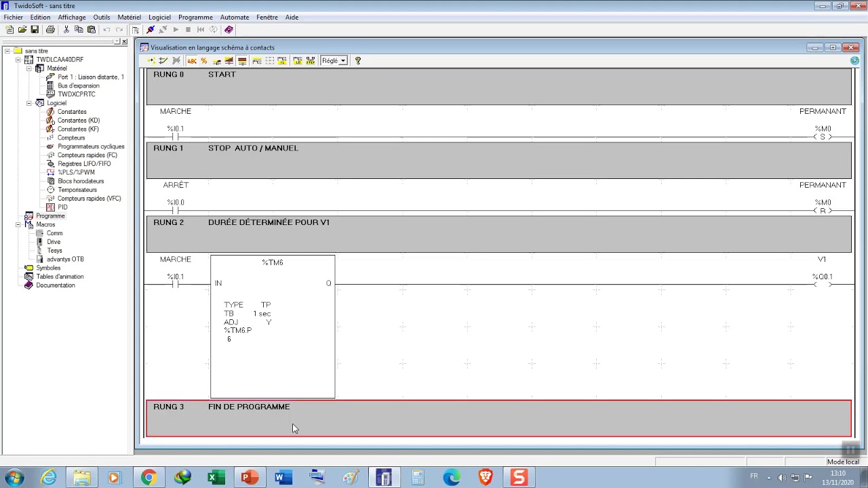Select Tables d'animation tree item
868x488 pixels.
(60, 277)
